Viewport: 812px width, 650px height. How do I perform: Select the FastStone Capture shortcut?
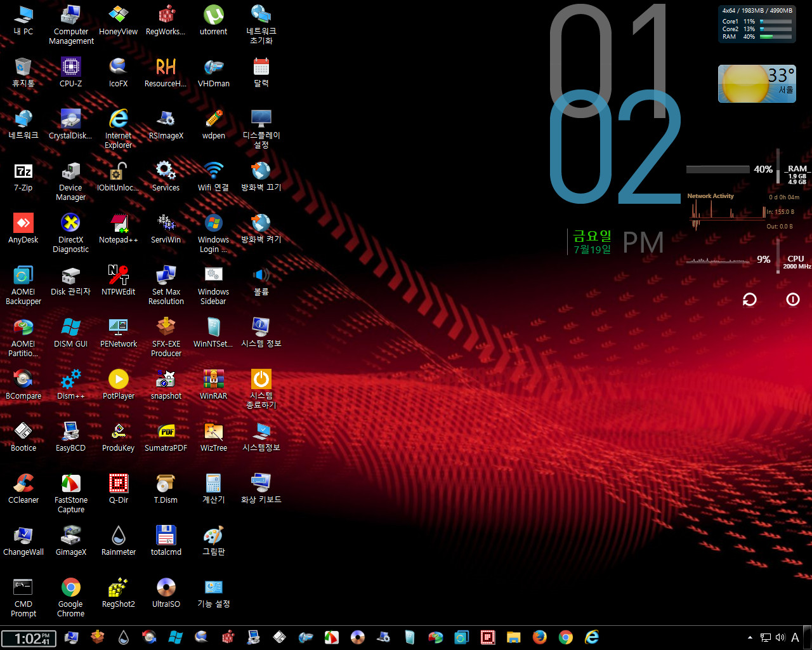tap(70, 493)
